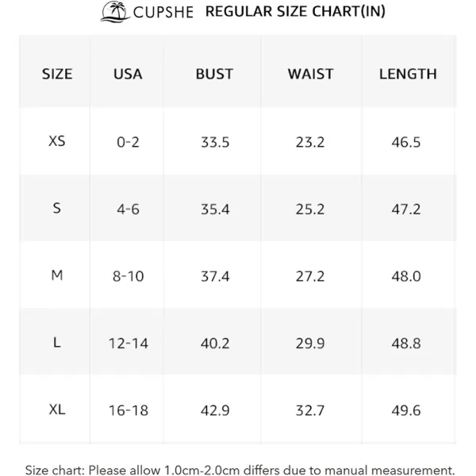Screen dimensions: 476x476
Task: Select the CUPSHE brand name text
Action: [x=163, y=13]
